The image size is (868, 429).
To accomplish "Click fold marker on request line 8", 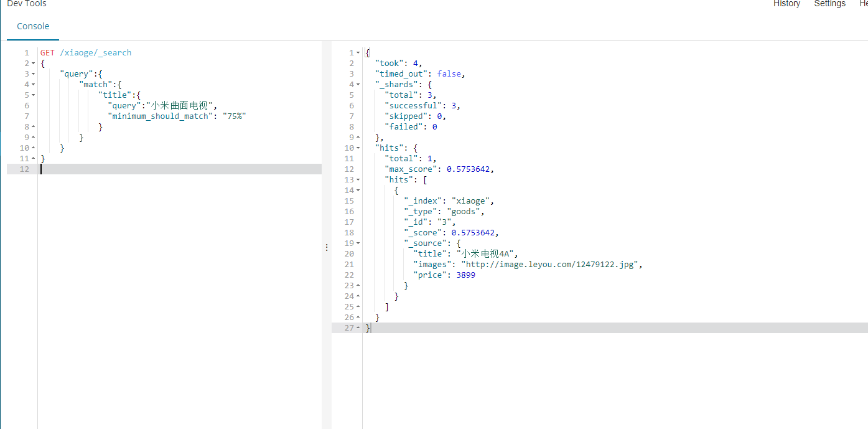I will 33,127.
